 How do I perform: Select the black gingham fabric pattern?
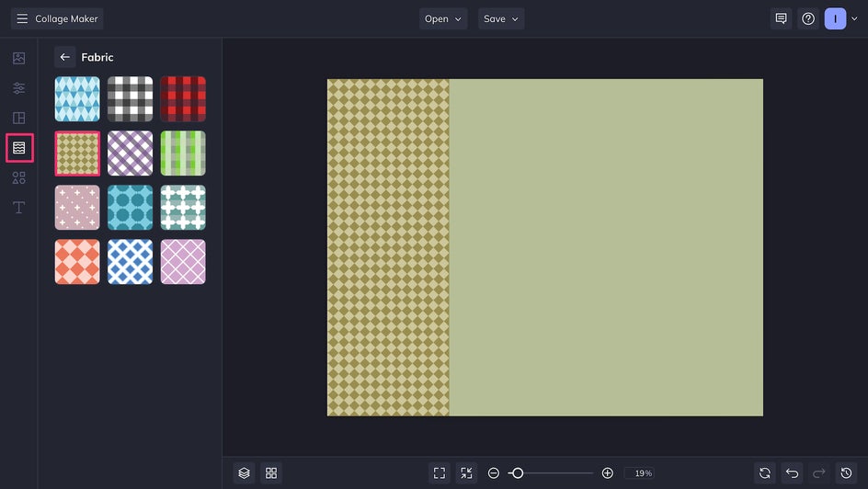130,99
